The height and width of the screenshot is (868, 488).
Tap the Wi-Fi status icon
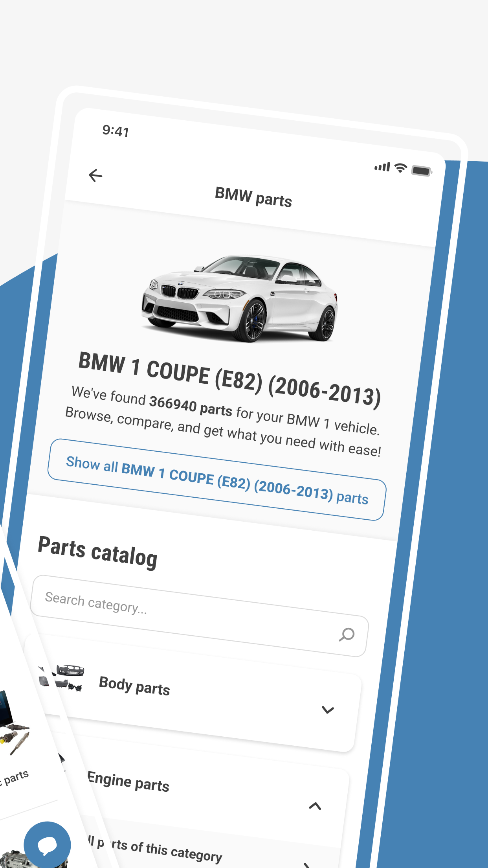pos(400,168)
